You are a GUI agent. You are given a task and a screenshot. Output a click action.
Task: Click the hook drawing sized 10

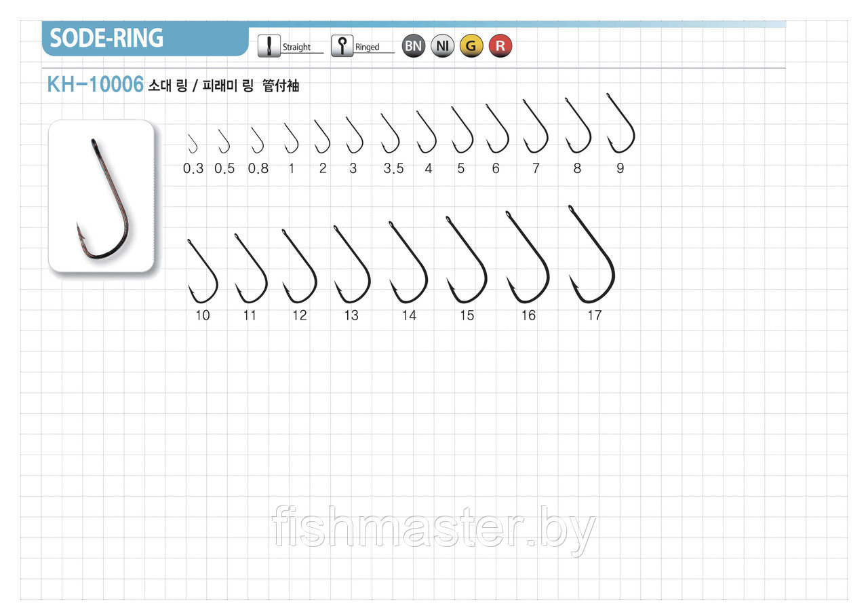pos(202,271)
